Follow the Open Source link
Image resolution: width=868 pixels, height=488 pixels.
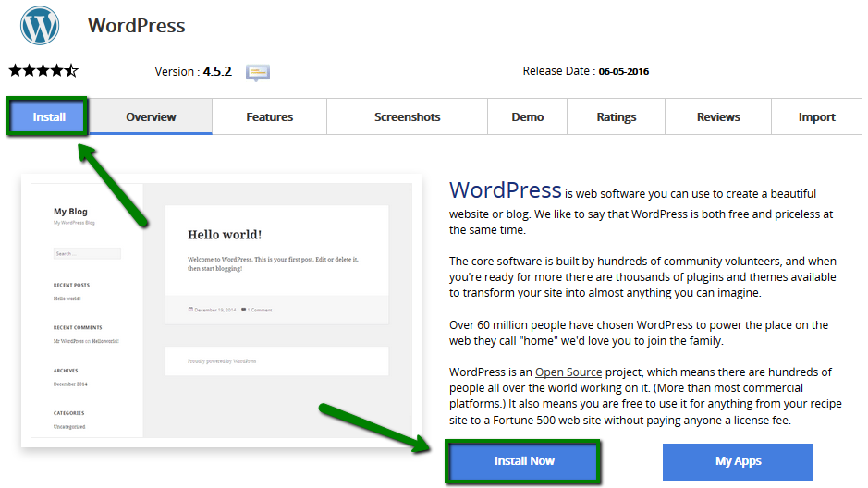[568, 372]
